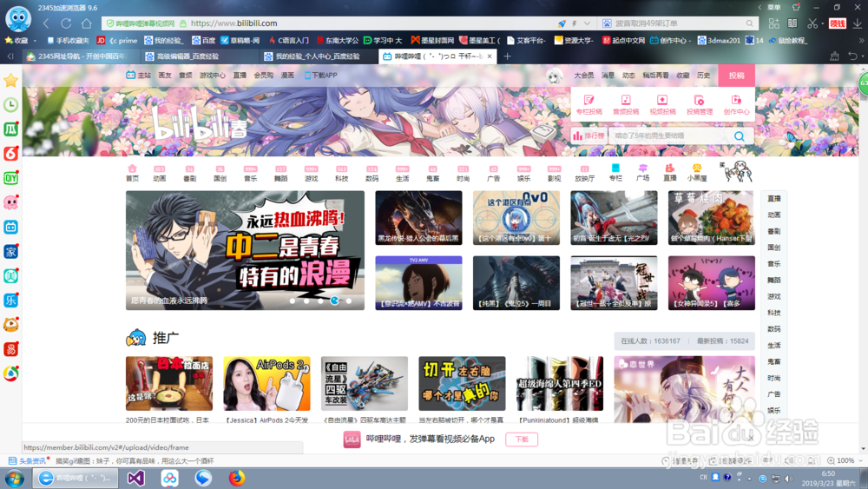Open 音频投稿 audio upload icon
This screenshot has height=489, width=868.
(626, 104)
